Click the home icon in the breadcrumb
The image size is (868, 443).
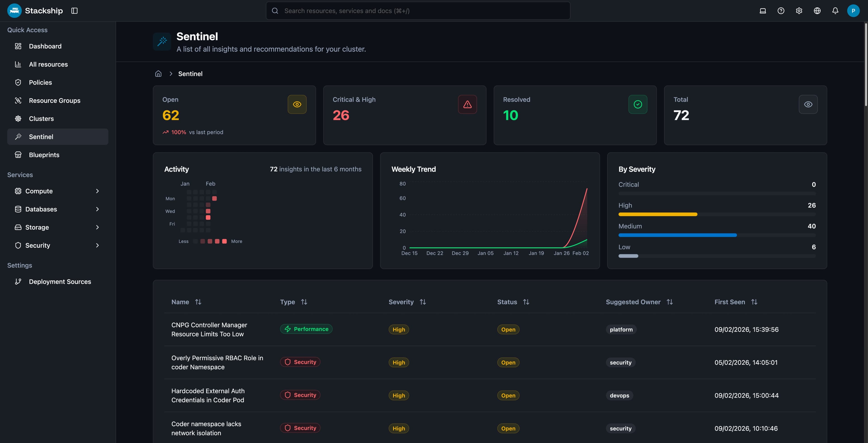[158, 73]
